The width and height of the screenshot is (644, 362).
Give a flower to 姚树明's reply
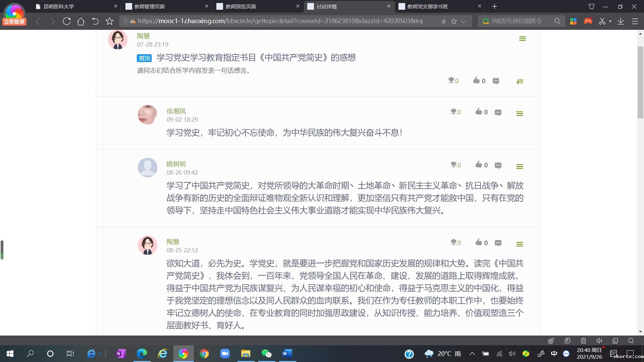[x=453, y=165]
